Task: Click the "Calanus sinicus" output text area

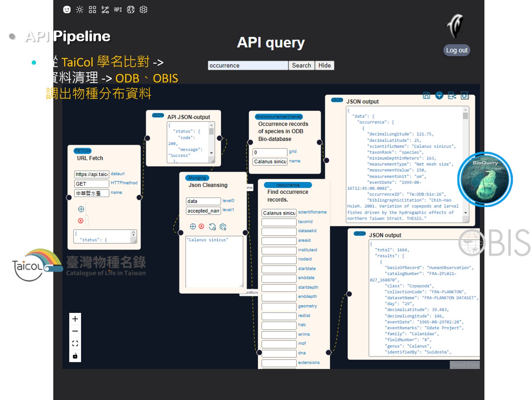Action: (215, 261)
